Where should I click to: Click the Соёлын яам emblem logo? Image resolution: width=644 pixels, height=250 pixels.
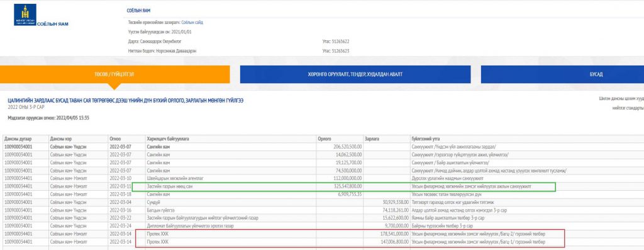pos(25,15)
